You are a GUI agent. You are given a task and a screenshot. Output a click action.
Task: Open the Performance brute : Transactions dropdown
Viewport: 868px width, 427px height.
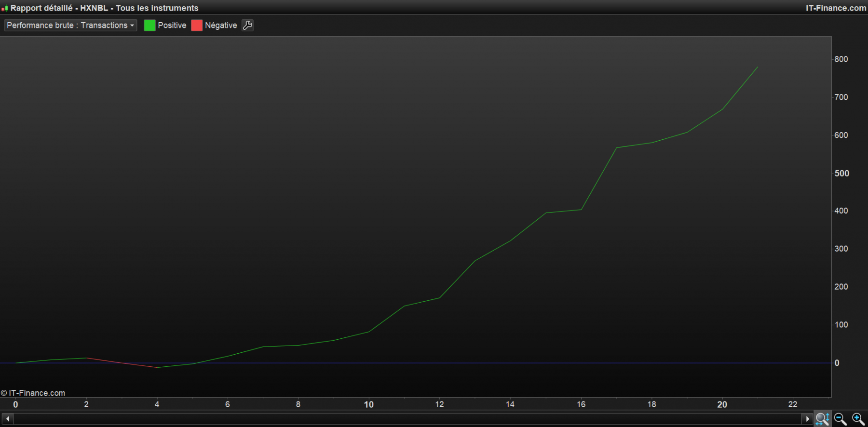tap(71, 26)
